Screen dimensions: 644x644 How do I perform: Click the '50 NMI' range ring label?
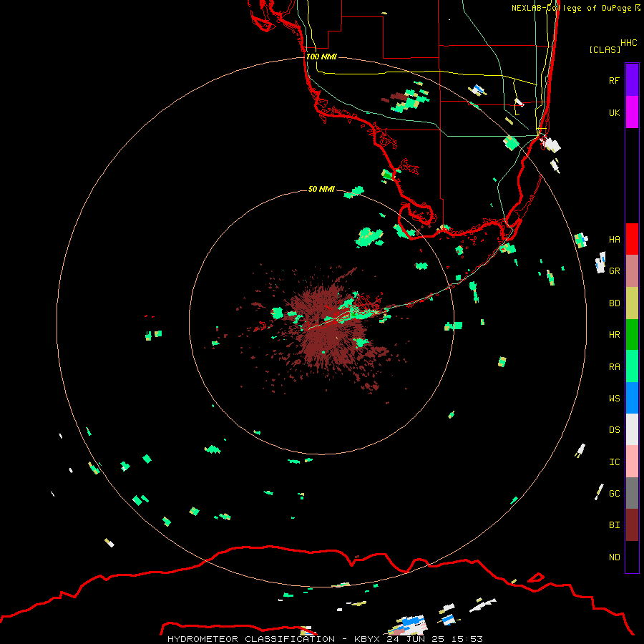tap(321, 189)
